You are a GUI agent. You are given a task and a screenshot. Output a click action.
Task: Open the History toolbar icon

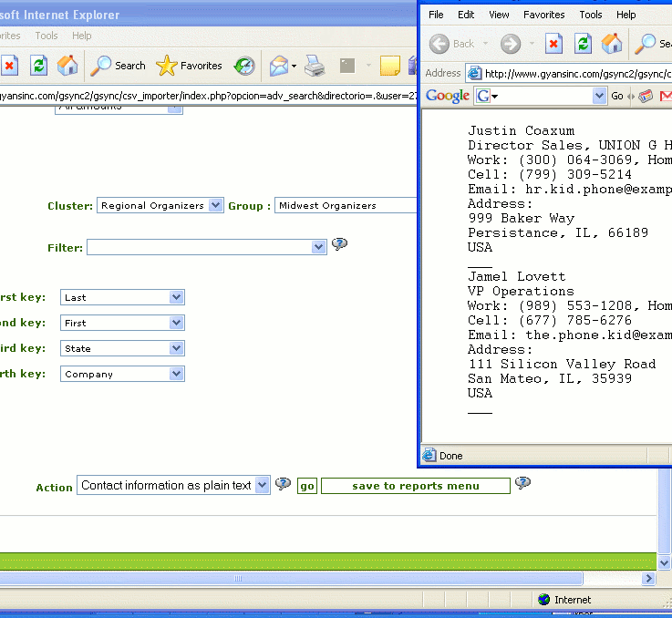pyautogui.click(x=244, y=66)
